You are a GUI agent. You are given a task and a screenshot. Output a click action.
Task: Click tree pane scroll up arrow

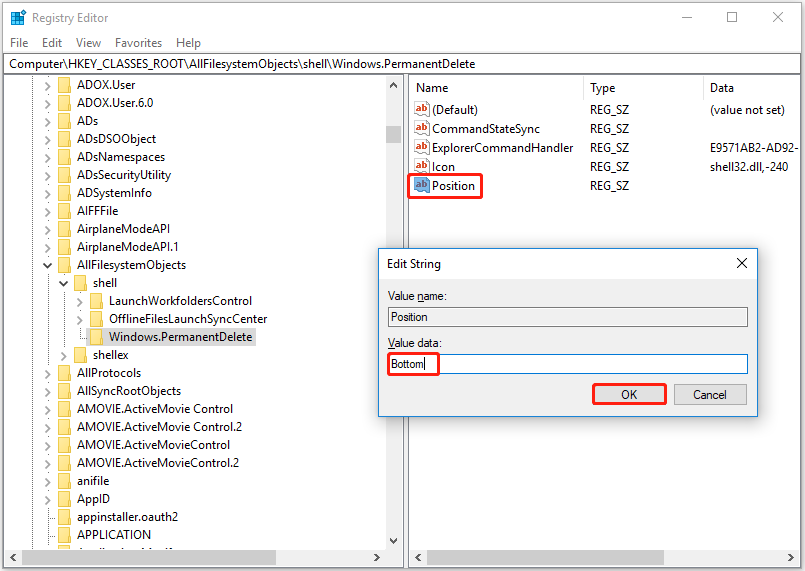coord(394,85)
